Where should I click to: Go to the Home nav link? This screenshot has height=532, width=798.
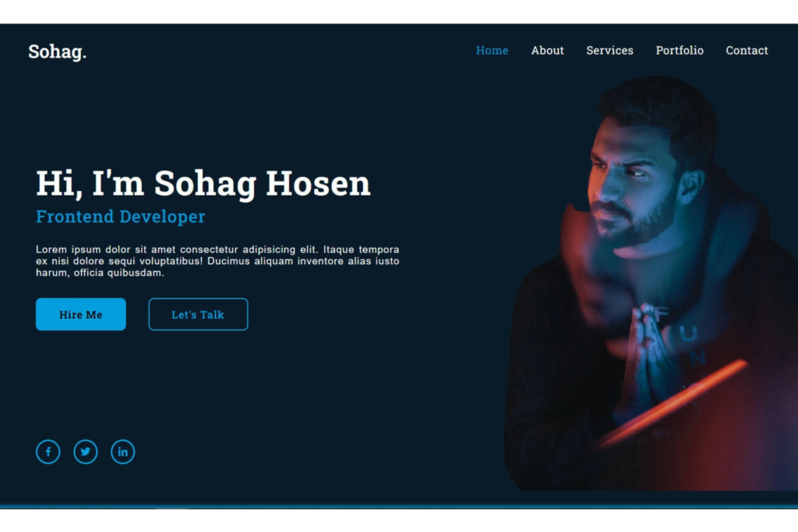click(x=493, y=51)
